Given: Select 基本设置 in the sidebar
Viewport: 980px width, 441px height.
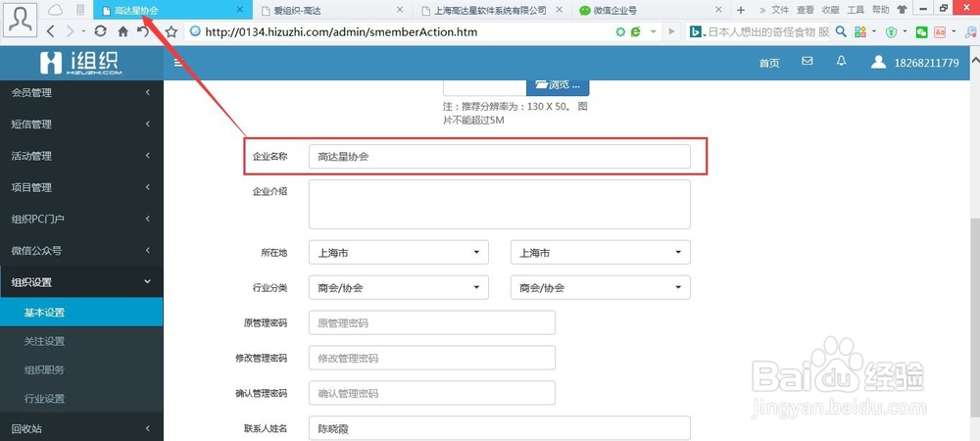Looking at the screenshot, I should tap(81, 313).
